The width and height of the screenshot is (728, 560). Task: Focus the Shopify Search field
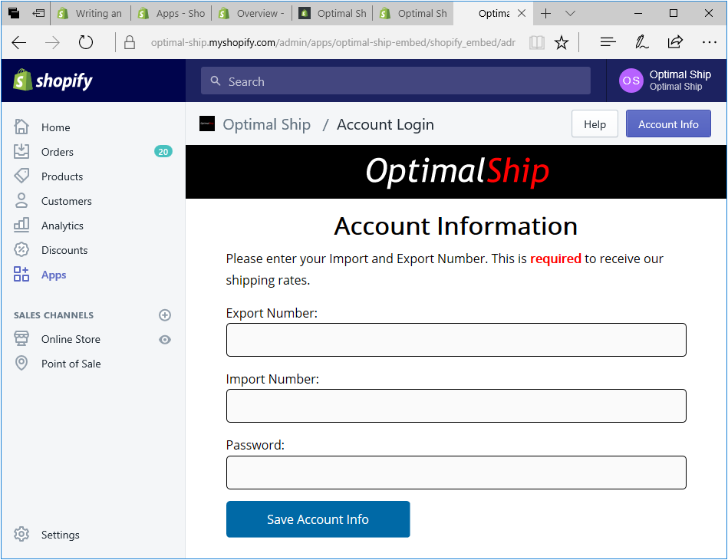coord(396,81)
